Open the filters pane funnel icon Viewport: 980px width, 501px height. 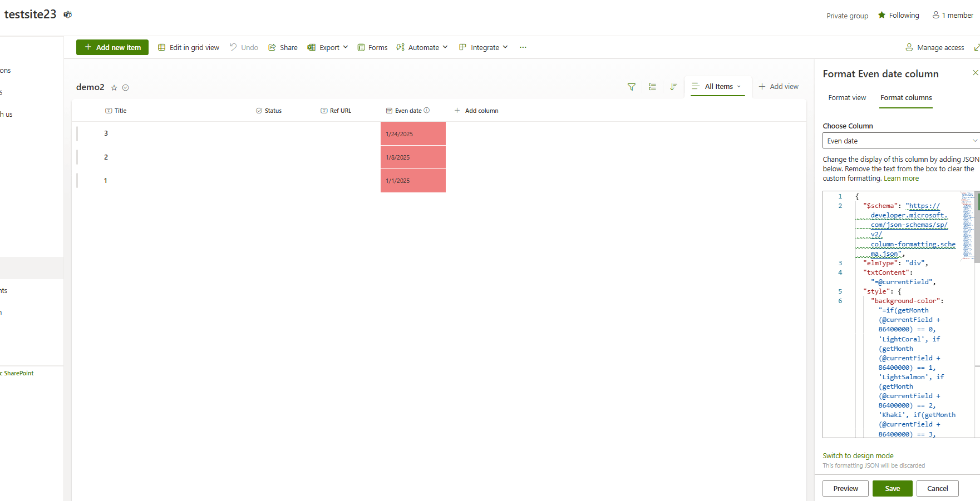[x=631, y=87]
